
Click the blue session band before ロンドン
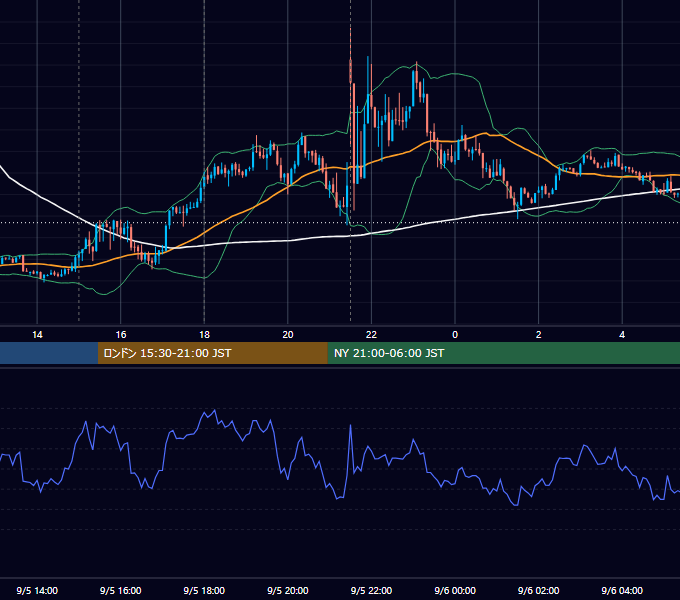[49, 353]
